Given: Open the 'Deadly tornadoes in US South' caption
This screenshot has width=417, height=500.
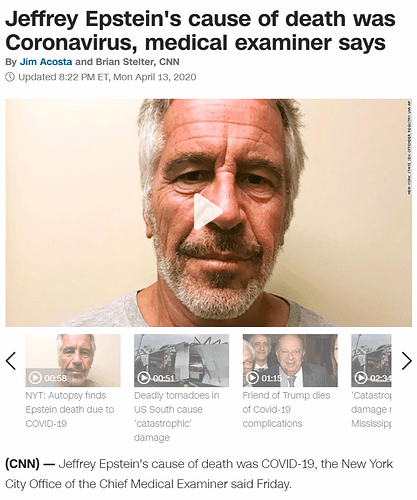Looking at the screenshot, I should coord(177,416).
